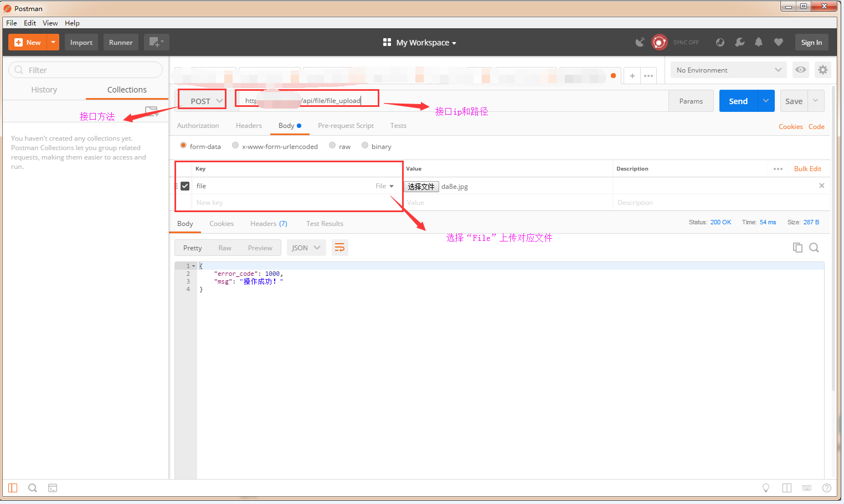844x504 pixels.
Task: Open the Postman console icon
Action: (53, 488)
